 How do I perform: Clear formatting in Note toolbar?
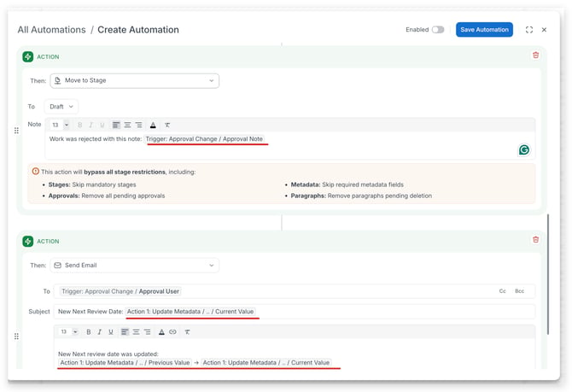click(x=167, y=126)
